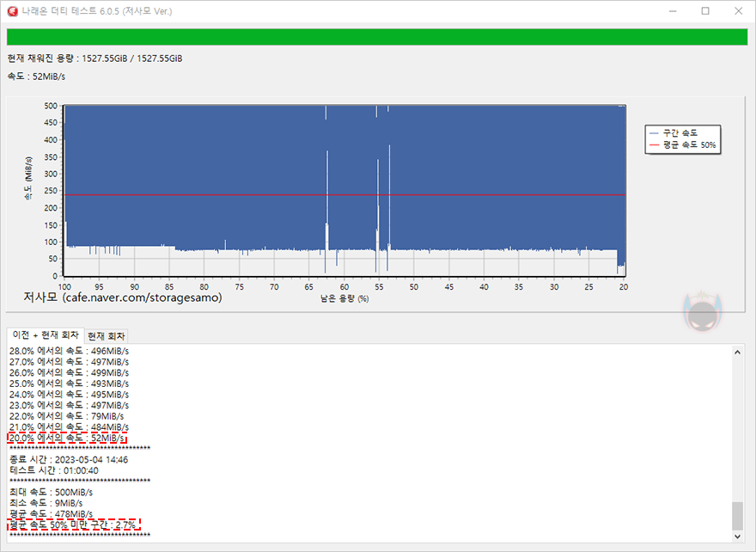This screenshot has width=756, height=552.
Task: Click log line 28.0% 에서의 속도 496MiB/s
Action: tap(69, 351)
